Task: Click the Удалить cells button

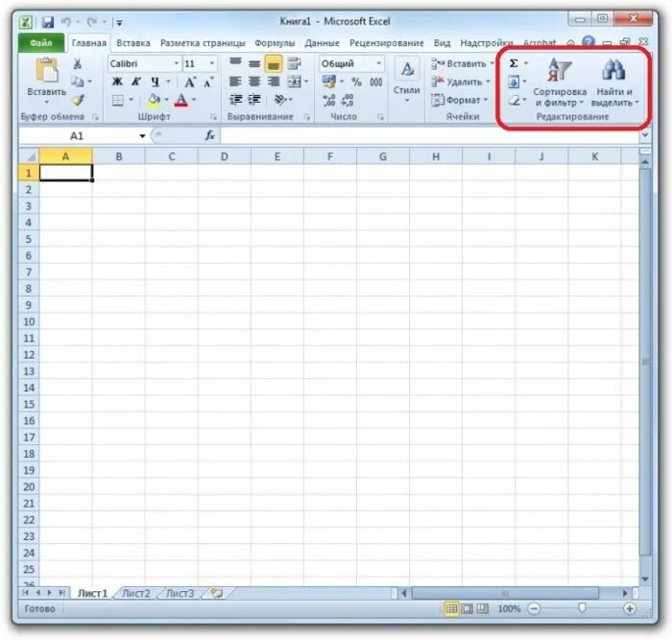Action: pos(460,82)
